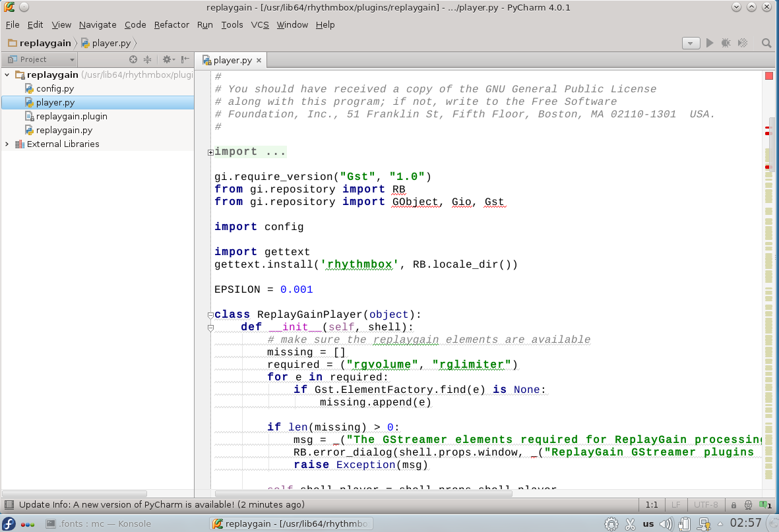Screen dimensions: 779x532
Task: Collapse the ReplayGainPlayer class fold marker
Action: [x=210, y=315]
